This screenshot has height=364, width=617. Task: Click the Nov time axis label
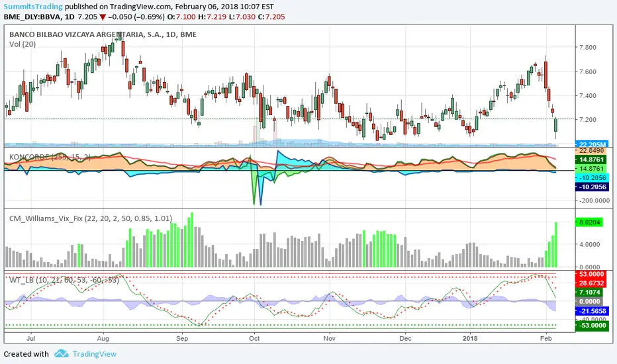(x=330, y=338)
